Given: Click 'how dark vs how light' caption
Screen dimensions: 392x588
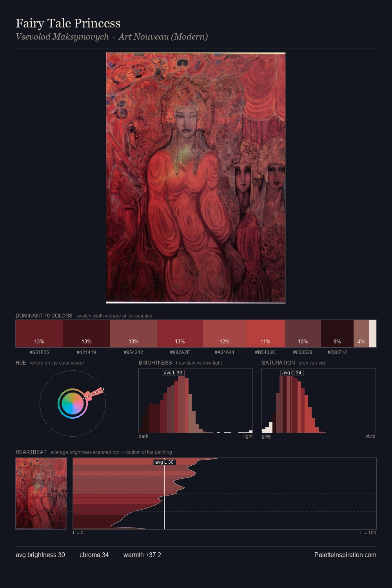Looking at the screenshot, I should (x=199, y=363).
